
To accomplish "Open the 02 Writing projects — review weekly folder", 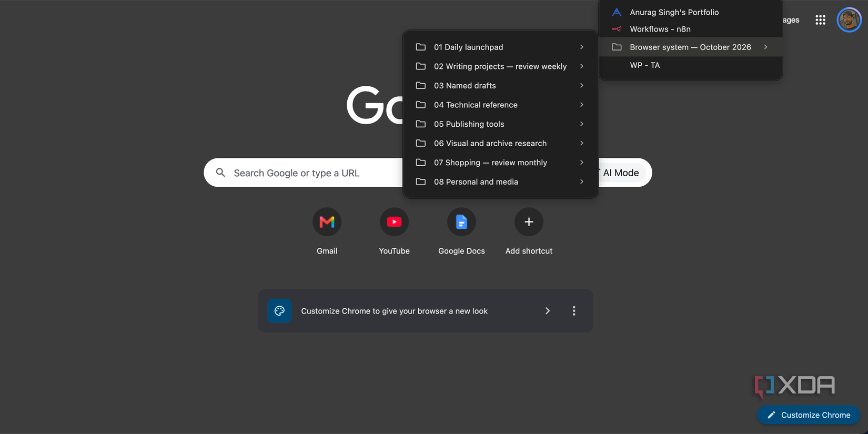I will (x=500, y=66).
